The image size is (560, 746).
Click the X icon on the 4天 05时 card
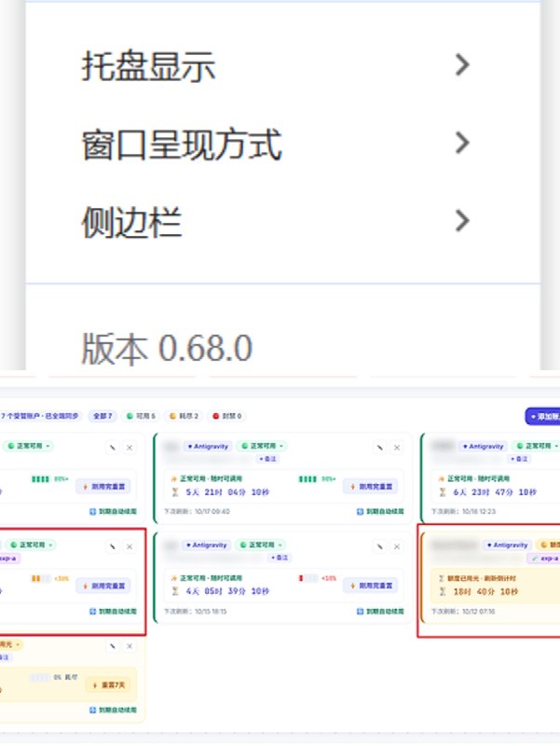pyautogui.click(x=397, y=546)
